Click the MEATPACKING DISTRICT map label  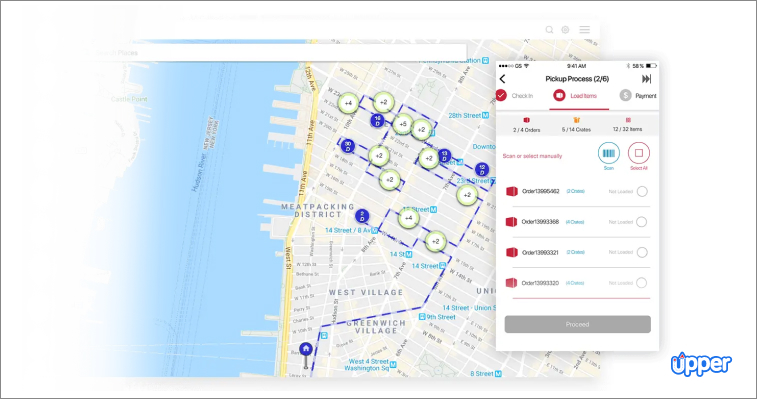(x=318, y=211)
